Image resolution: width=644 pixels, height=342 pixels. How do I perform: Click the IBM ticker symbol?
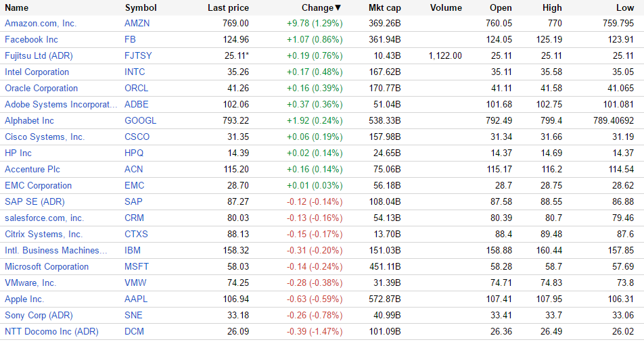pyautogui.click(x=133, y=250)
